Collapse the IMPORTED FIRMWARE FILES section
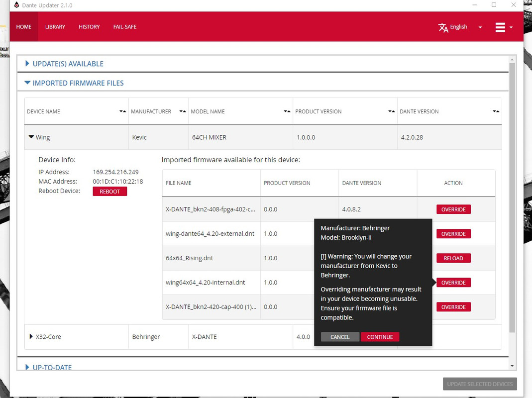This screenshot has height=398, width=532. coord(74,83)
